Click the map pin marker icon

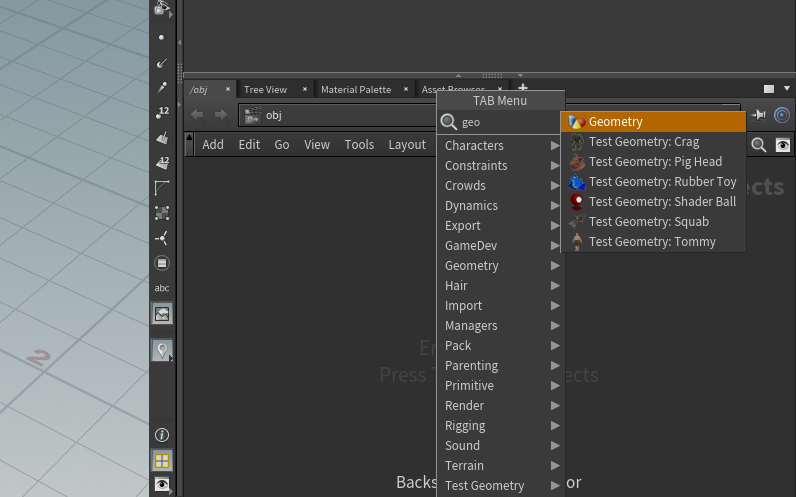click(162, 350)
